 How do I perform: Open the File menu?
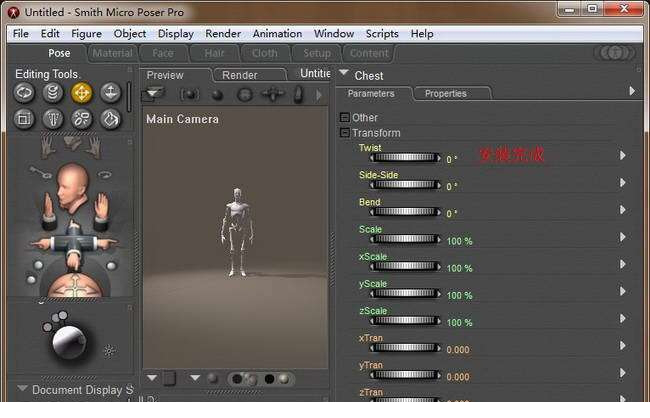tap(21, 34)
